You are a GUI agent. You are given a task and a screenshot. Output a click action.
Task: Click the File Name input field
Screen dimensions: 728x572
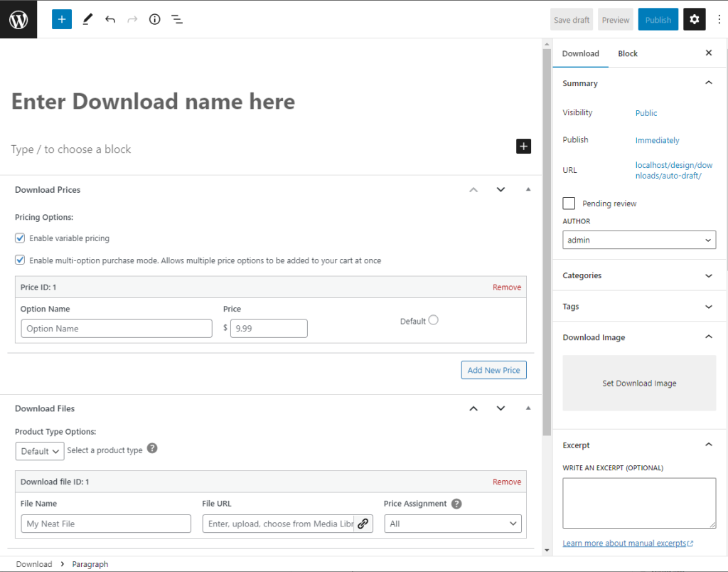point(106,524)
